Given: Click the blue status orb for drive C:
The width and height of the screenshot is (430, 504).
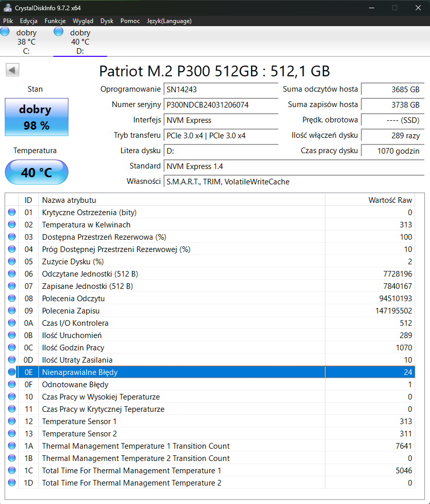Looking at the screenshot, I should (5, 32).
